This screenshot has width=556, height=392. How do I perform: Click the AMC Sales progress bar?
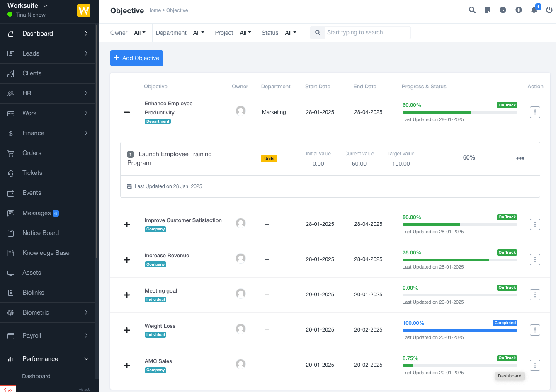(x=459, y=365)
